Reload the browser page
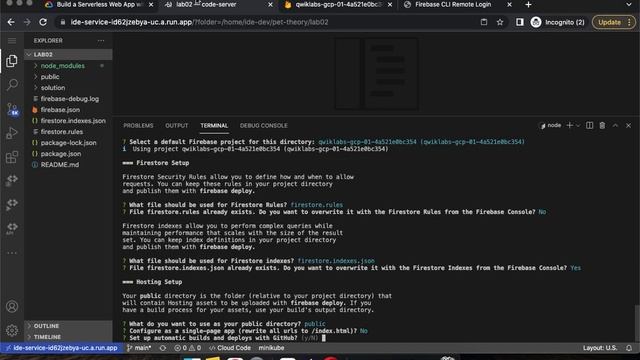The image size is (640, 360). 43,22
